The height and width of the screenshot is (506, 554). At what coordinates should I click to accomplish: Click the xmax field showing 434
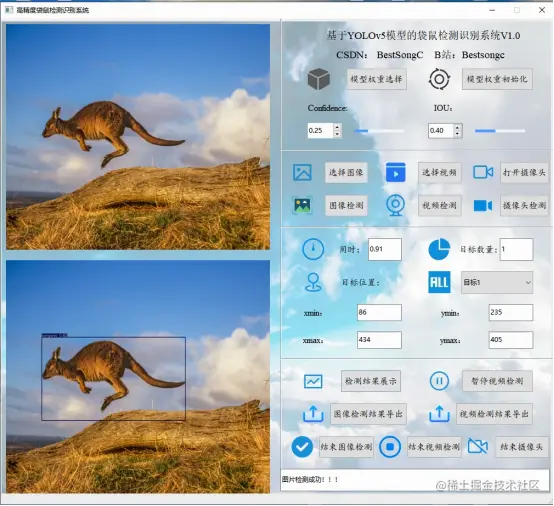point(379,340)
